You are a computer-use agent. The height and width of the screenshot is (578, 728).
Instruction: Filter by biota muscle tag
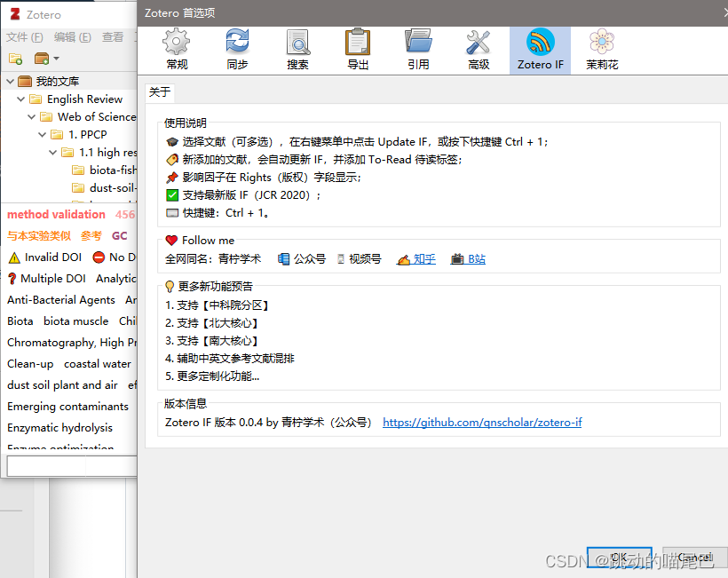click(76, 321)
